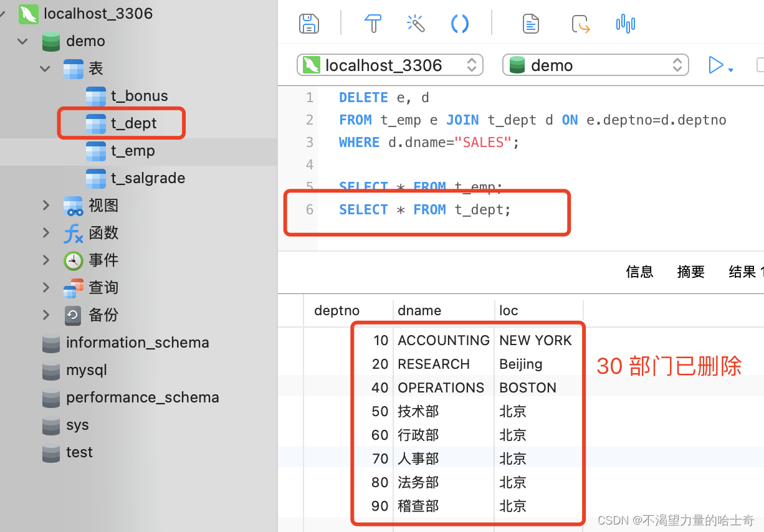The width and height of the screenshot is (764, 532).
Task: Click the 稽查部 cell
Action: (418, 506)
